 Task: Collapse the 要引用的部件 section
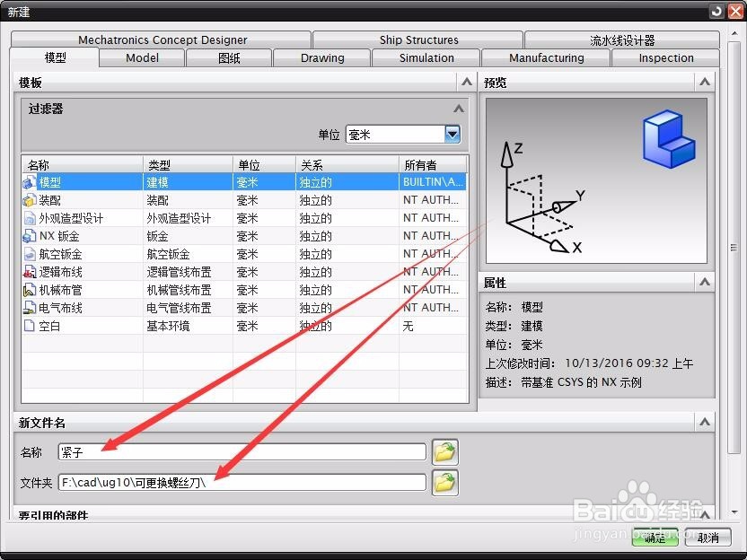coord(705,514)
